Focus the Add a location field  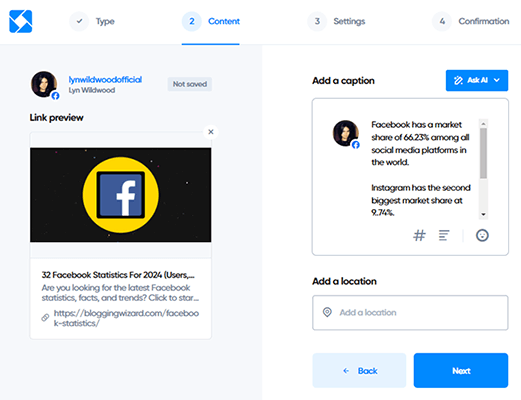point(410,313)
